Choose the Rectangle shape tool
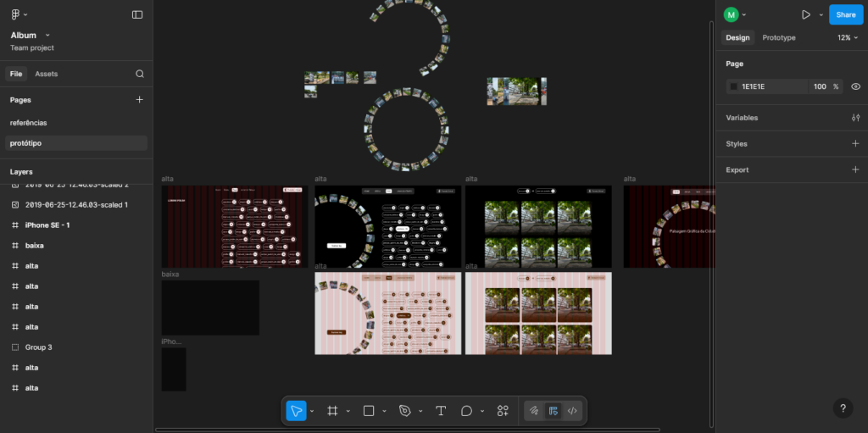This screenshot has width=868, height=433. [x=369, y=411]
